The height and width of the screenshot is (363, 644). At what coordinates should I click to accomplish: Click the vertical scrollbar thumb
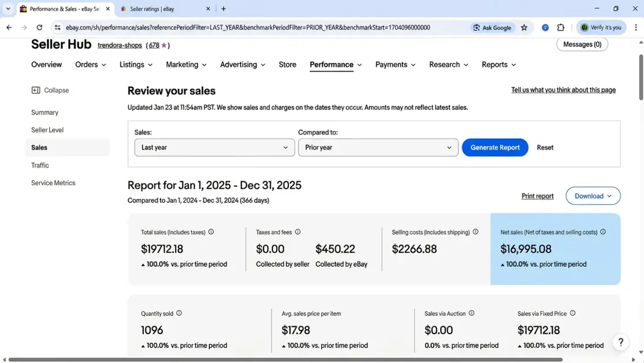pyautogui.click(x=640, y=77)
